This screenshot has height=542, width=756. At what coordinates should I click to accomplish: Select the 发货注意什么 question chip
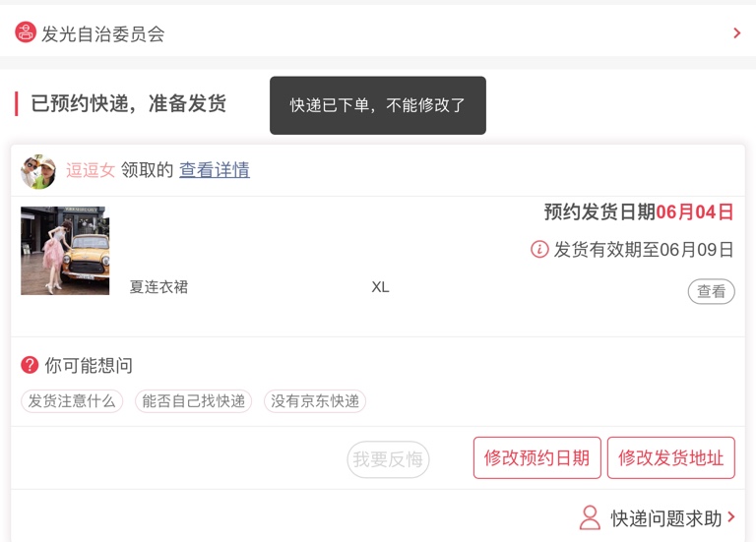point(72,401)
